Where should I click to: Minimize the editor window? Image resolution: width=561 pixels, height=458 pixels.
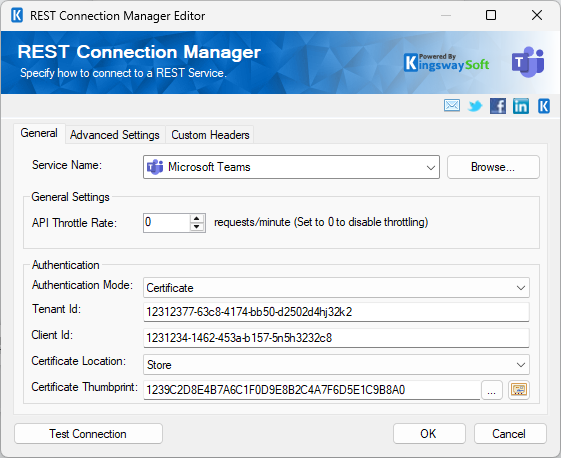[445, 15]
